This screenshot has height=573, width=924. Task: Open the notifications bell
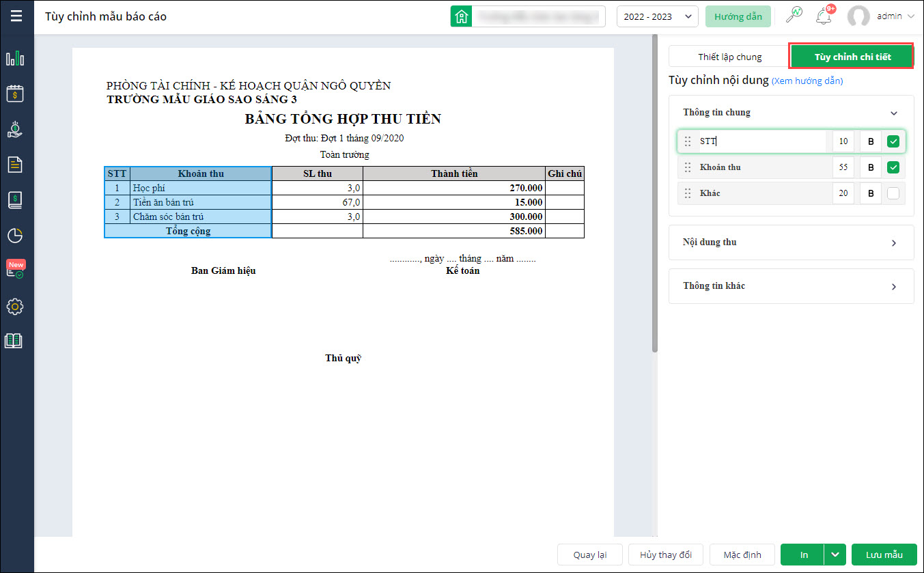click(x=824, y=16)
